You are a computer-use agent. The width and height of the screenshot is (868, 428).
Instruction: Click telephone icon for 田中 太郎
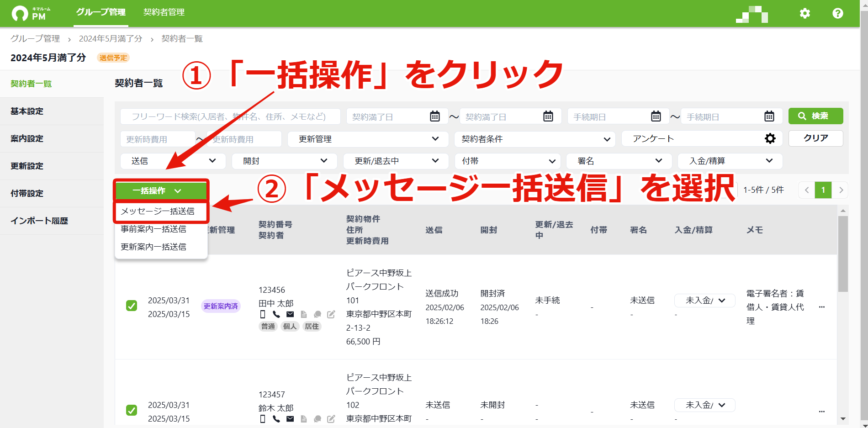276,314
